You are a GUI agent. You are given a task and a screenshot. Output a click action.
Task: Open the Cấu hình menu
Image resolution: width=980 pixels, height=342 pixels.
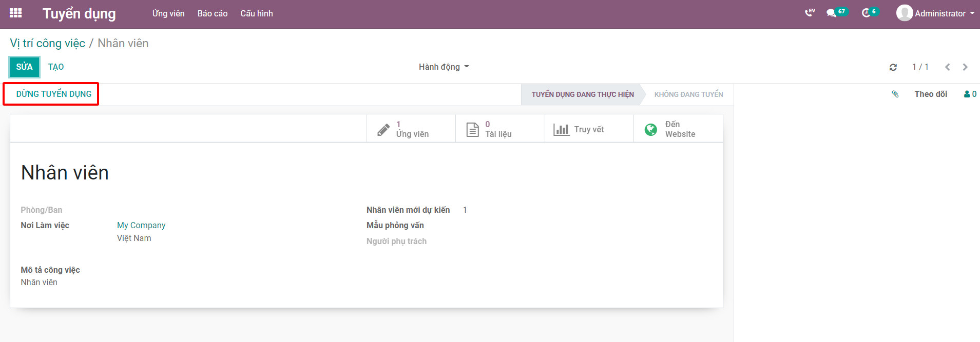[x=257, y=13]
